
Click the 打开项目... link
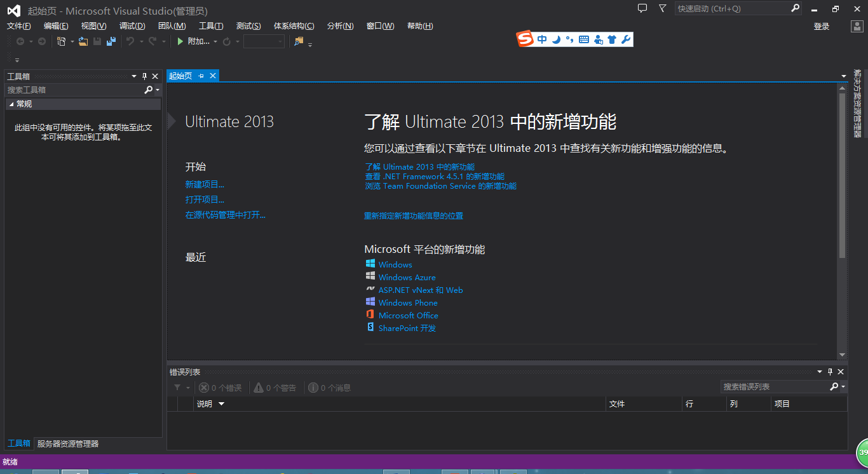click(205, 200)
